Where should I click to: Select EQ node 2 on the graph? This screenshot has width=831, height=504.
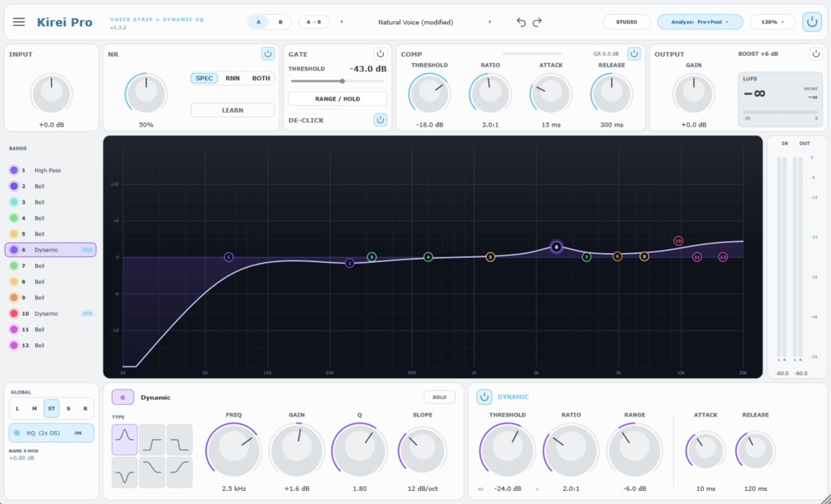[x=349, y=263]
